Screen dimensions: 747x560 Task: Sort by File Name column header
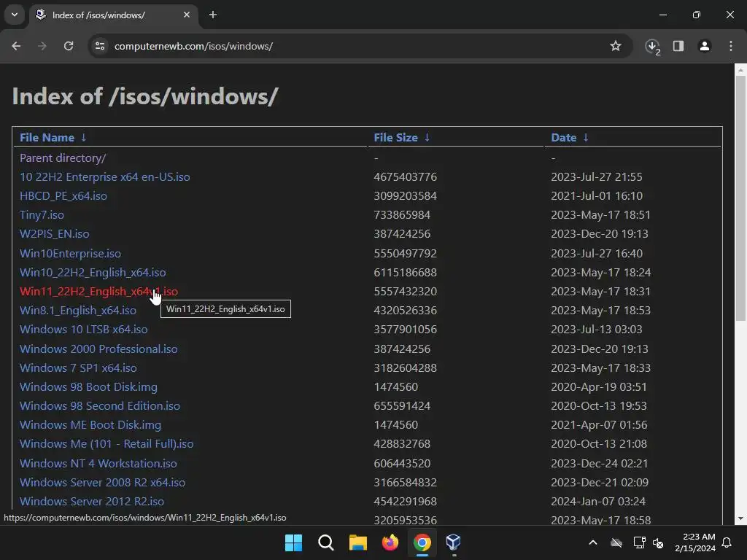tap(47, 138)
